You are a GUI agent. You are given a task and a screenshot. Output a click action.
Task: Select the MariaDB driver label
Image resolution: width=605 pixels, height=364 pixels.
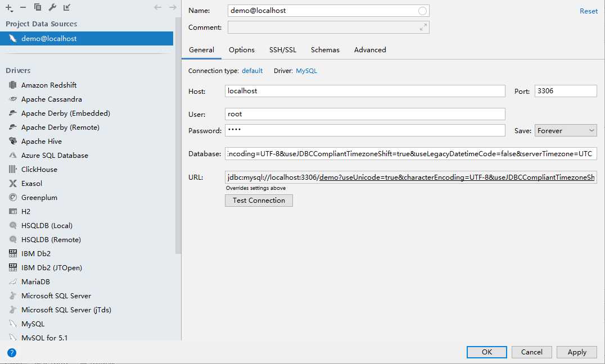(x=35, y=282)
